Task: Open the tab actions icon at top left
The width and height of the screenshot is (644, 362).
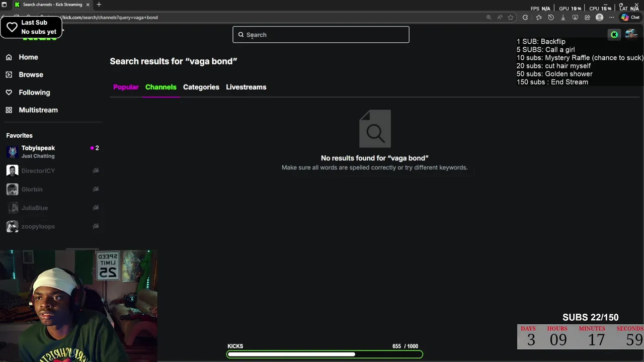Action: [x=4, y=5]
